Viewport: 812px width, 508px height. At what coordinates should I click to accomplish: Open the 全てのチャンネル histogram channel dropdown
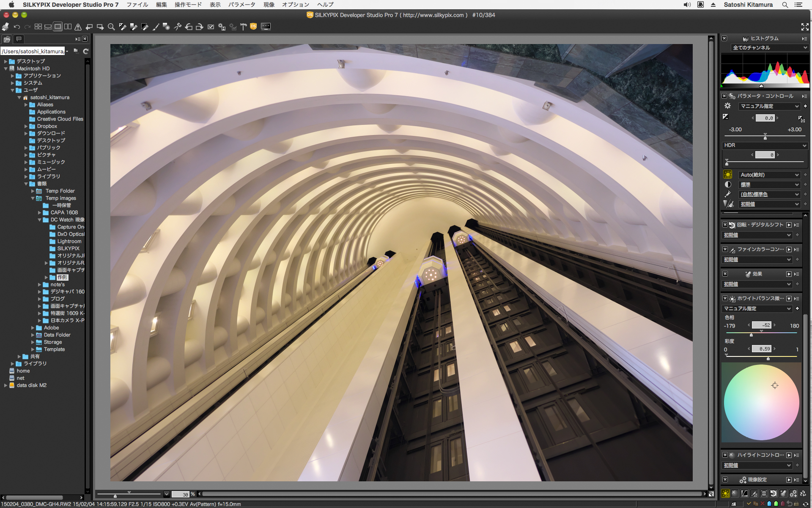tap(769, 48)
